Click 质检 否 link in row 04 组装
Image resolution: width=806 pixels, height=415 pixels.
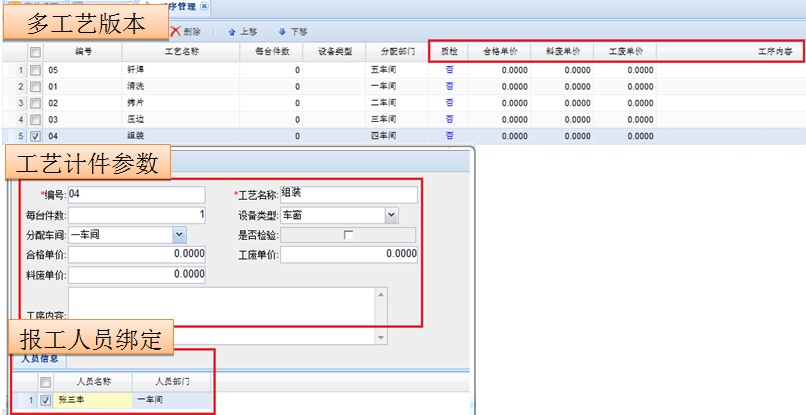click(x=449, y=135)
